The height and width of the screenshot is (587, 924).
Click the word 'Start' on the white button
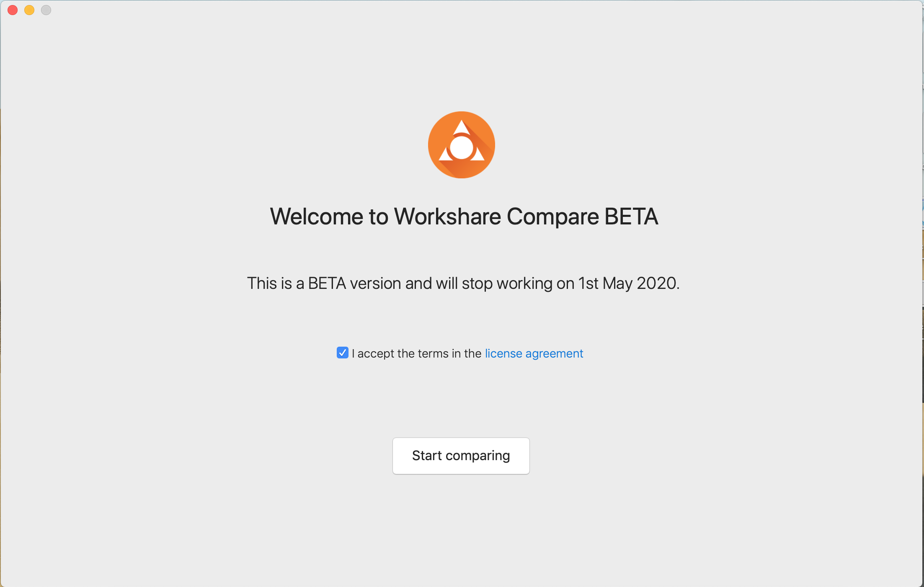coord(427,456)
